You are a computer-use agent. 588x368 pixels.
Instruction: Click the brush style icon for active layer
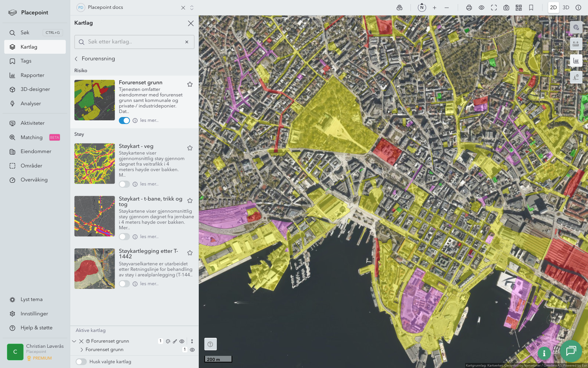pos(175,341)
